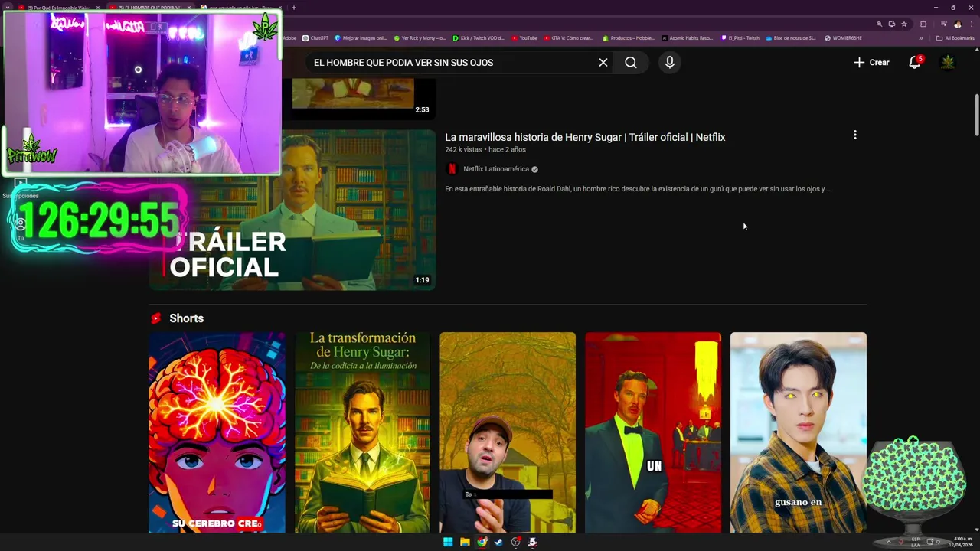Click the magnifier search button
This screenshot has width=980, height=551.
coord(631,63)
